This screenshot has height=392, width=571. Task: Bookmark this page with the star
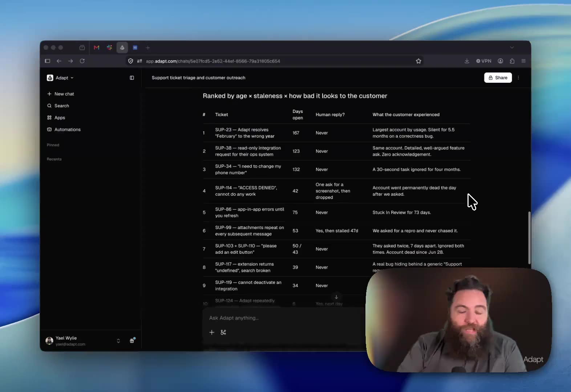tap(418, 61)
